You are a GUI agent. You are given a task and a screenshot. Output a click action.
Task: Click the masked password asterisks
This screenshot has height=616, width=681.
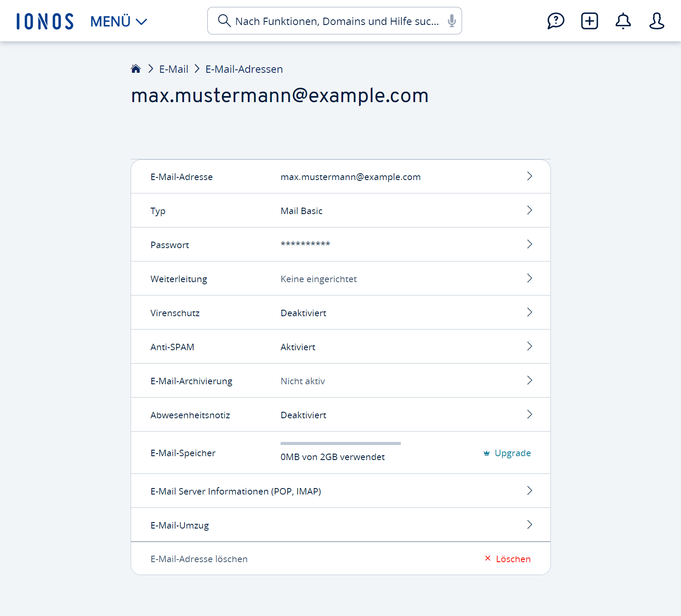click(x=305, y=244)
